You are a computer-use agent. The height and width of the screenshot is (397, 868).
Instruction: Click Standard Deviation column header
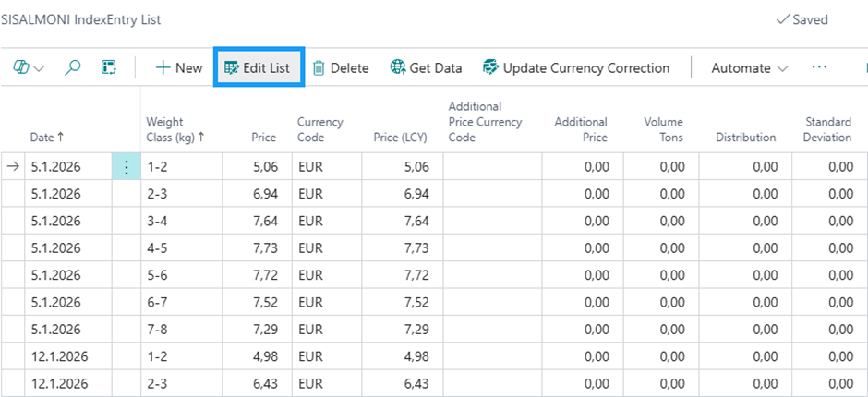pos(828,129)
